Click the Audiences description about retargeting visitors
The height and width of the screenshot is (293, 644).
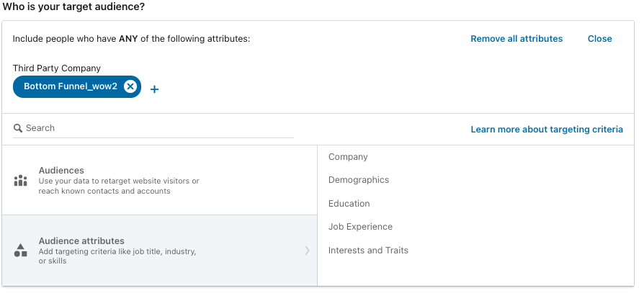[119, 186]
